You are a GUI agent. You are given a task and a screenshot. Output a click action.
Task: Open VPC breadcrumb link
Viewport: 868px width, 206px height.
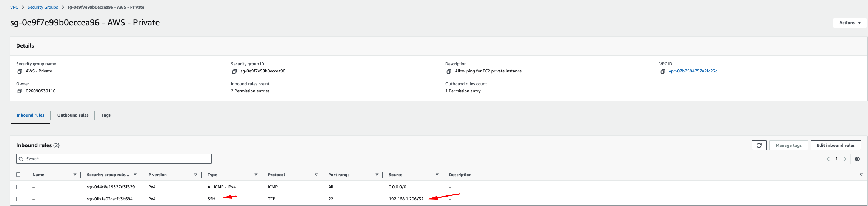coord(14,7)
